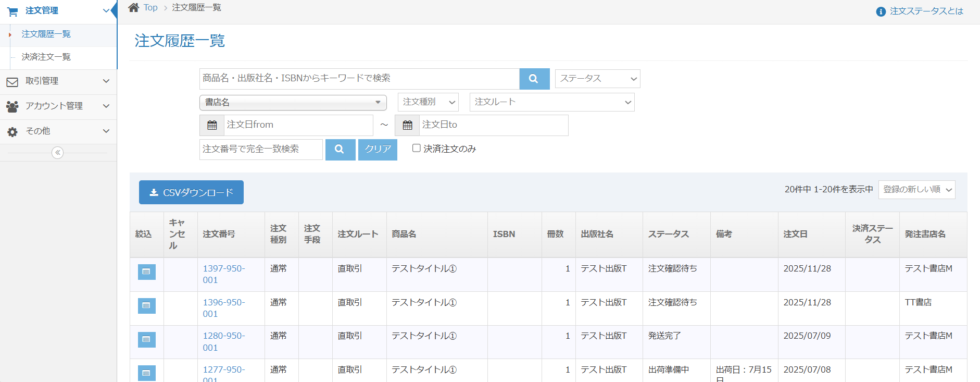Expand the 取引管理 sidebar menu
Image resolution: width=980 pixels, height=382 pixels.
pyautogui.click(x=58, y=81)
